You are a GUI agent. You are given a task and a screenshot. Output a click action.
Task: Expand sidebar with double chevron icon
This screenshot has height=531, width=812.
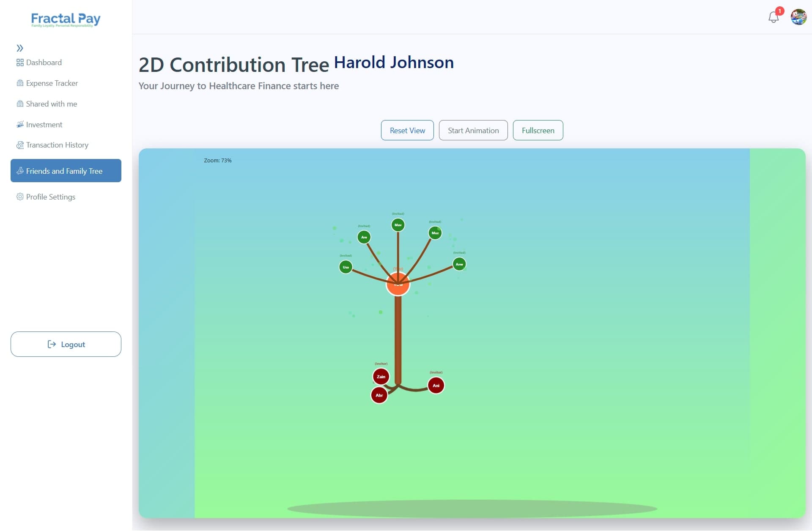click(20, 48)
